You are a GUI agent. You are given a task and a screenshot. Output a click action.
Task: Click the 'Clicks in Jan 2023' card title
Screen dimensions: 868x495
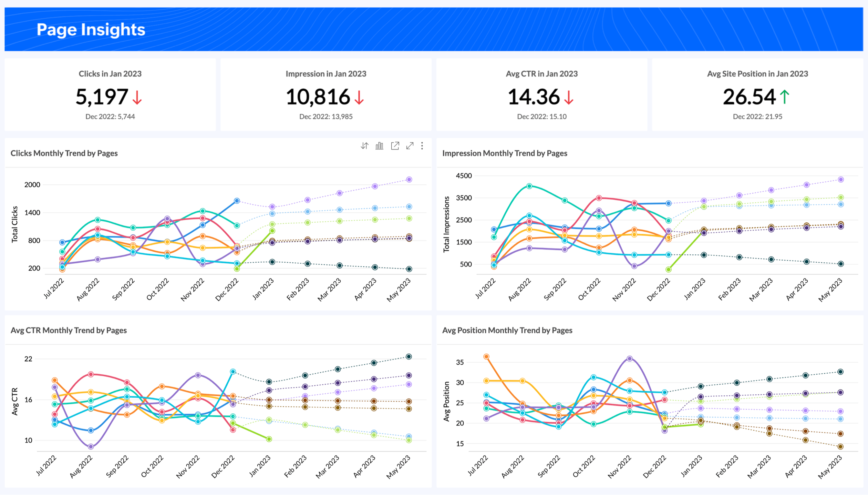click(x=110, y=74)
